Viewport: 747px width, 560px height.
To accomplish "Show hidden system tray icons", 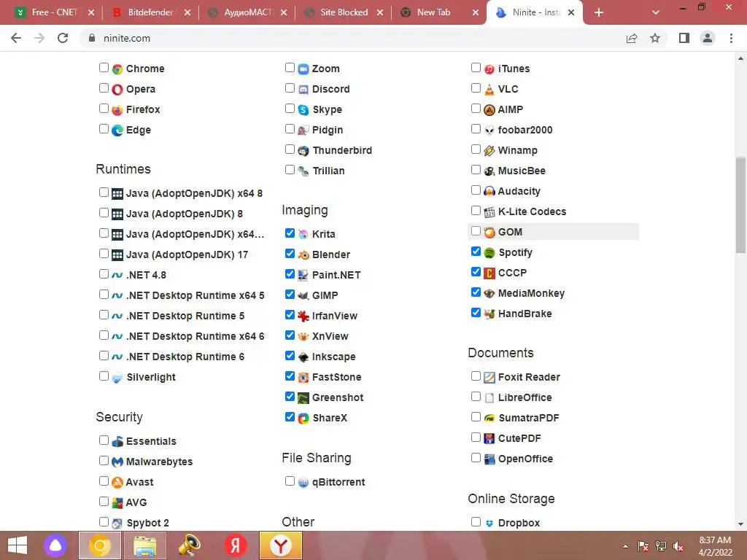I will (625, 546).
